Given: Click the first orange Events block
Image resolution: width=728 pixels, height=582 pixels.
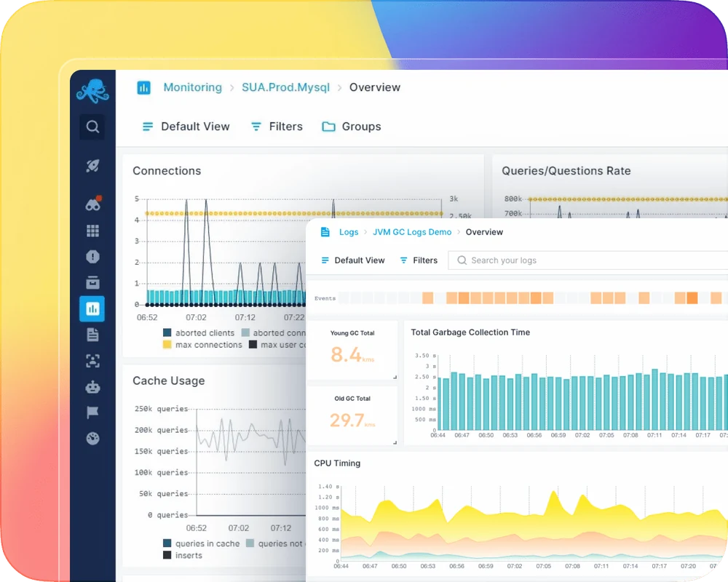Looking at the screenshot, I should coord(427,298).
